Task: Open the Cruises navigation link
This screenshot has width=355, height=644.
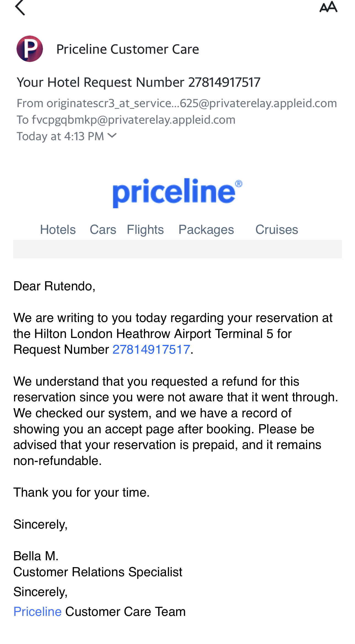Action: coord(277,229)
